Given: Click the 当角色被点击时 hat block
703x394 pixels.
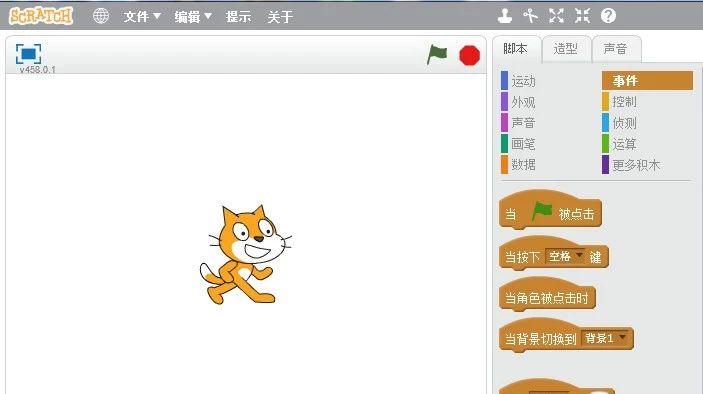Looking at the screenshot, I should 547,295.
